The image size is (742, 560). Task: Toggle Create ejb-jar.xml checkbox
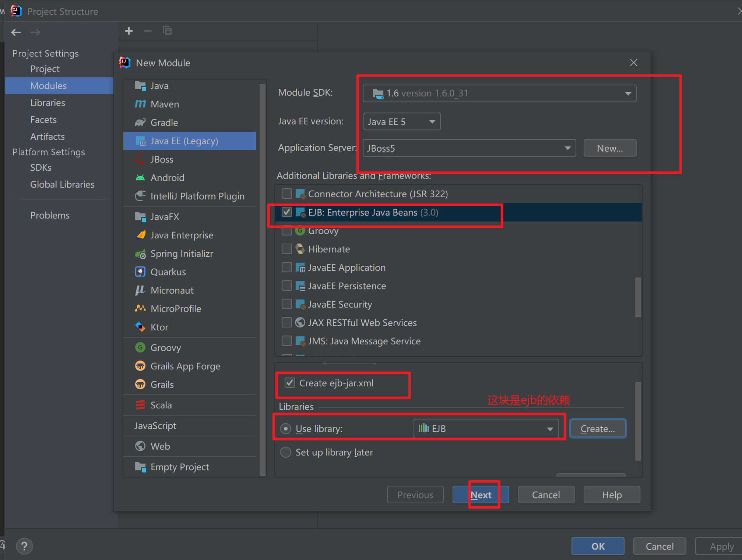pos(290,383)
